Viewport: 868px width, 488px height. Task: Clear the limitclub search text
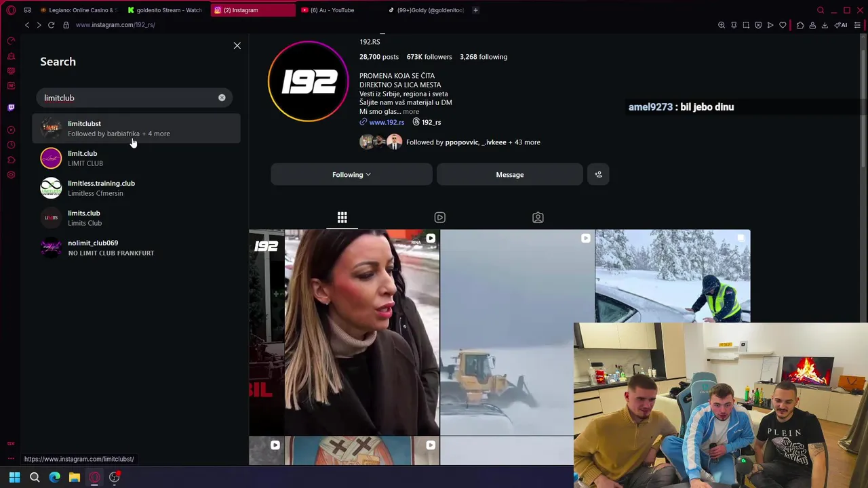[222, 98]
